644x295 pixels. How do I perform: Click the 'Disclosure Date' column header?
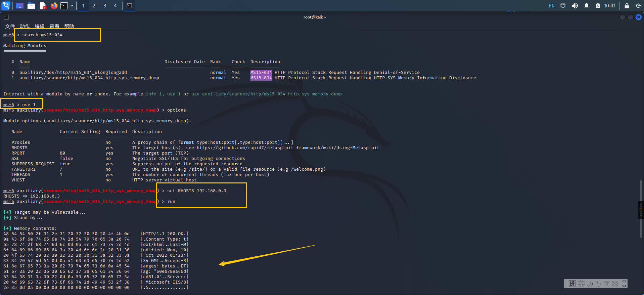[x=185, y=62]
